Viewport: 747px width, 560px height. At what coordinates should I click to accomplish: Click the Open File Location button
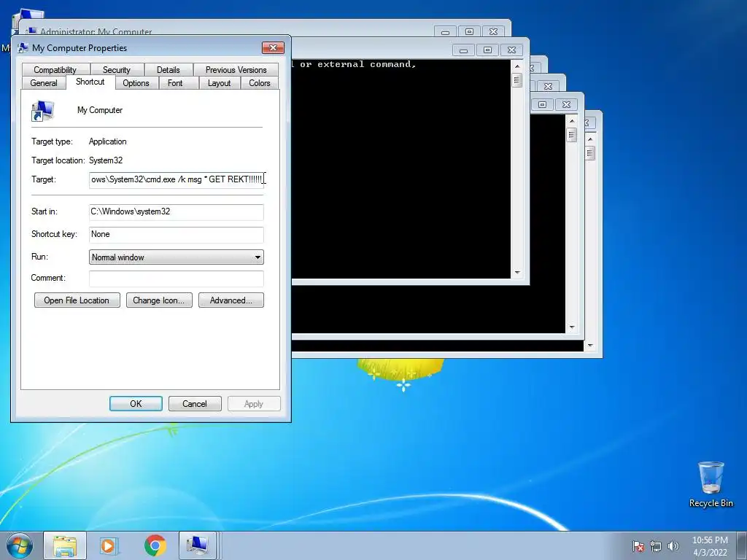pyautogui.click(x=77, y=300)
